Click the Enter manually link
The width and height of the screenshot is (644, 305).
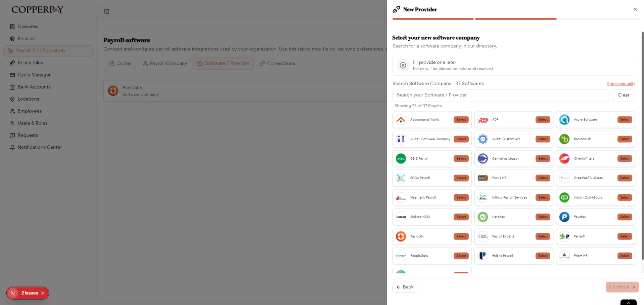click(621, 84)
